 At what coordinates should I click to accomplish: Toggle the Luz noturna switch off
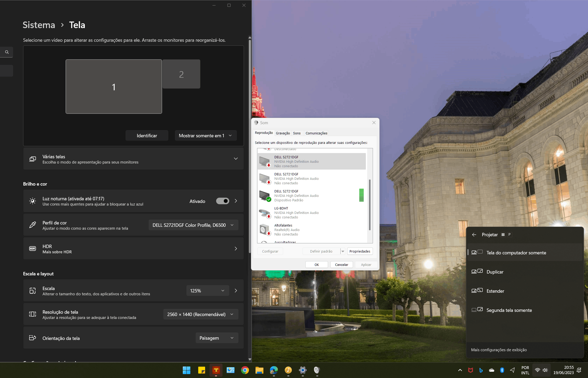point(222,201)
